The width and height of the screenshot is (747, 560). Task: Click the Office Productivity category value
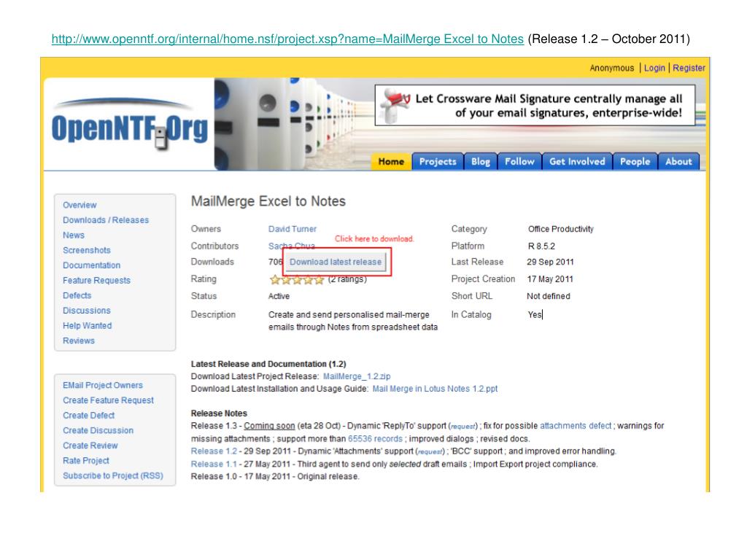[561, 229]
